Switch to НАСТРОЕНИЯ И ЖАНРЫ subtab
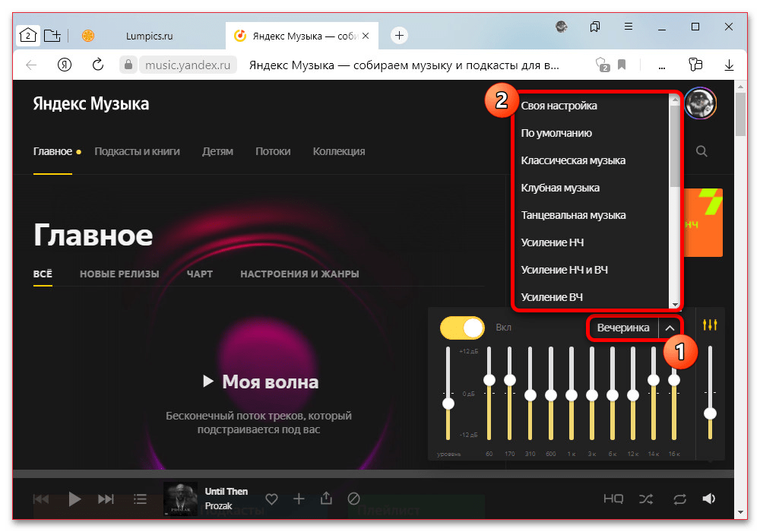 pyautogui.click(x=299, y=274)
